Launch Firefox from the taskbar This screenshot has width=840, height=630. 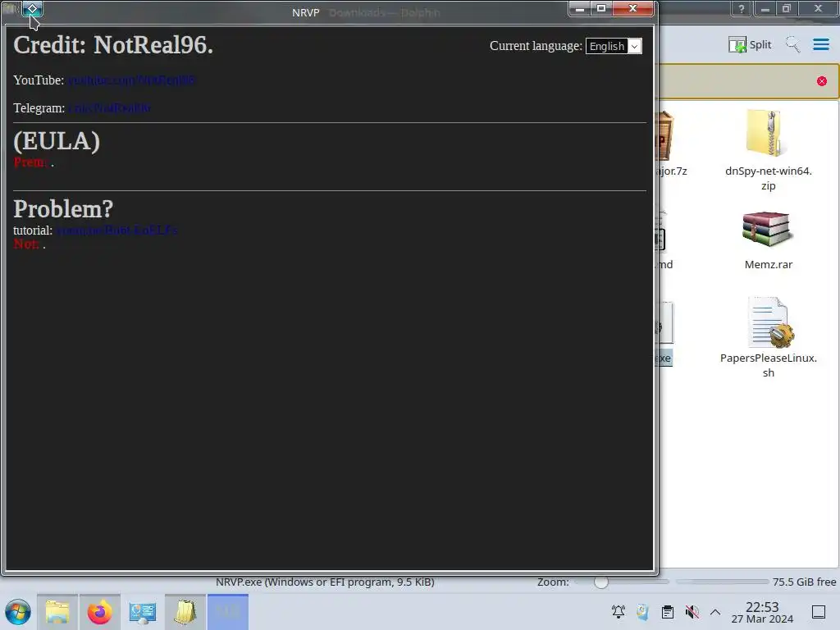99,612
